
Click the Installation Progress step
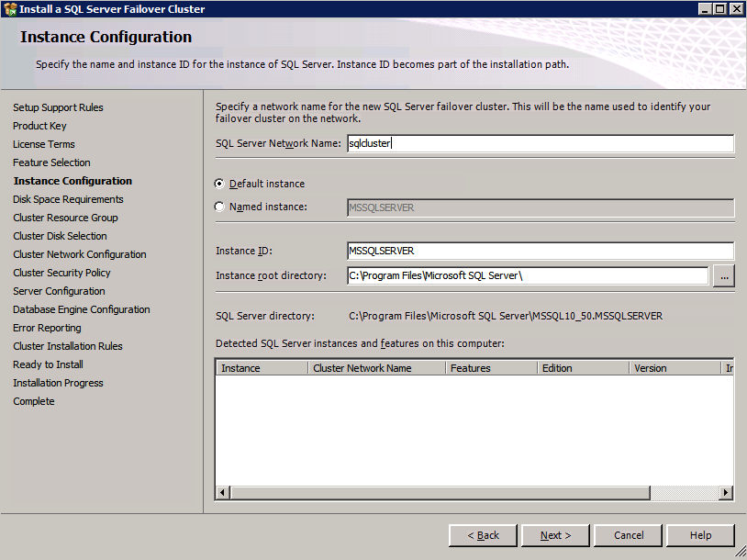point(58,383)
